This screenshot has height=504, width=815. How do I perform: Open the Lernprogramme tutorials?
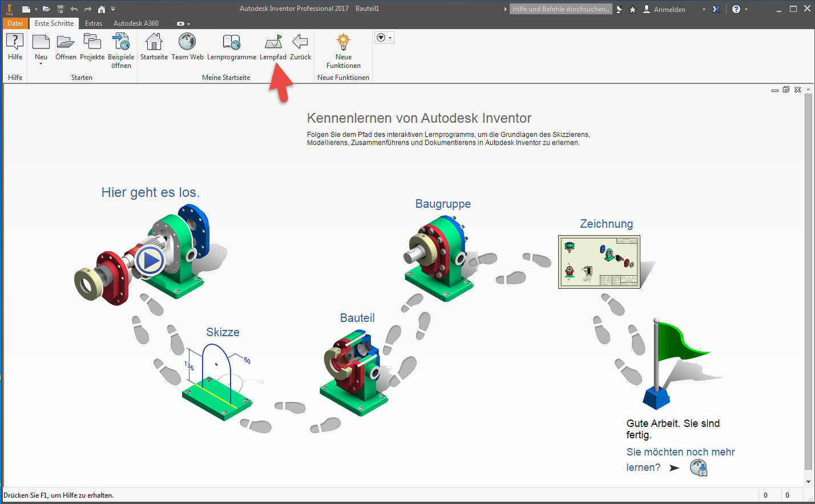(232, 47)
